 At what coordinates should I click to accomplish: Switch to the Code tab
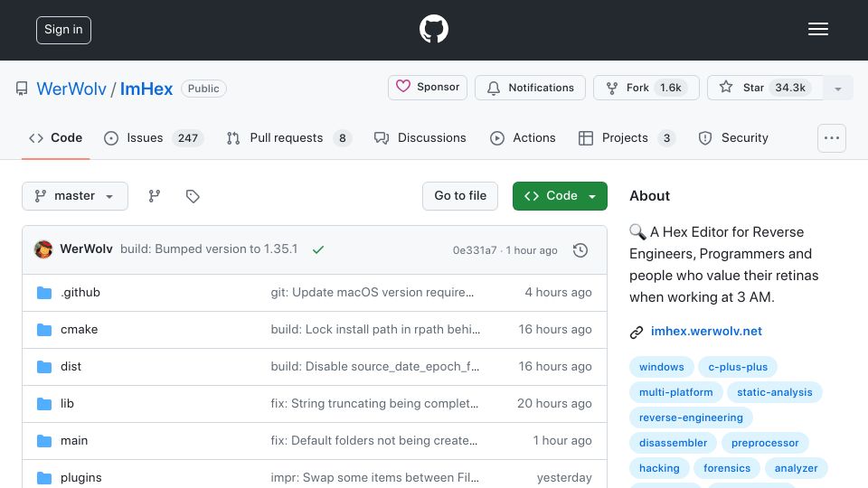coord(55,137)
